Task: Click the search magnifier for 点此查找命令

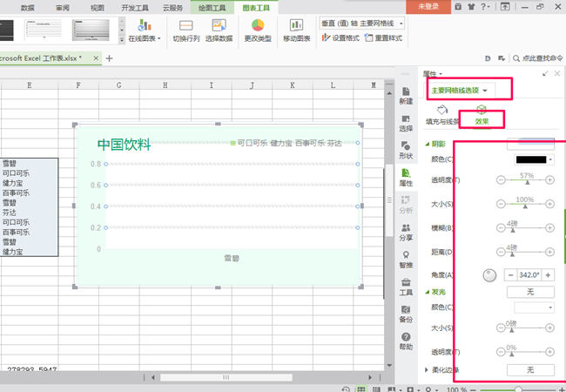Action: (516, 58)
